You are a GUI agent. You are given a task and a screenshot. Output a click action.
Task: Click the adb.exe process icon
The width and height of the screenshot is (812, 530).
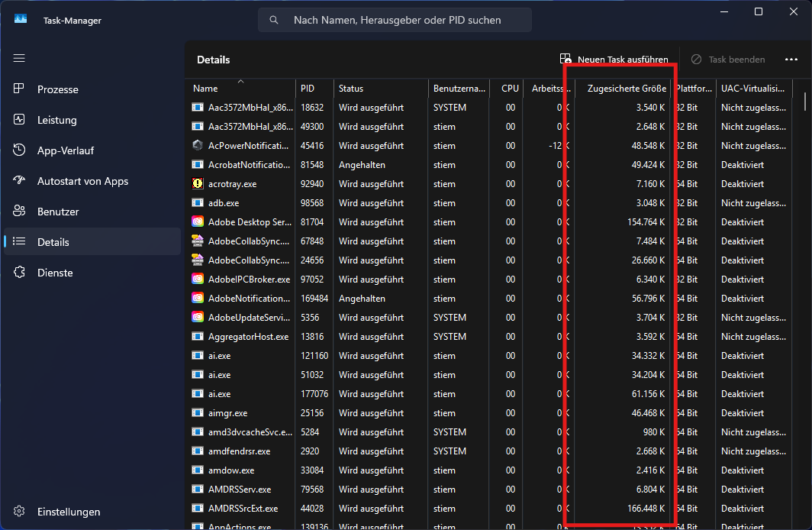[x=198, y=202]
